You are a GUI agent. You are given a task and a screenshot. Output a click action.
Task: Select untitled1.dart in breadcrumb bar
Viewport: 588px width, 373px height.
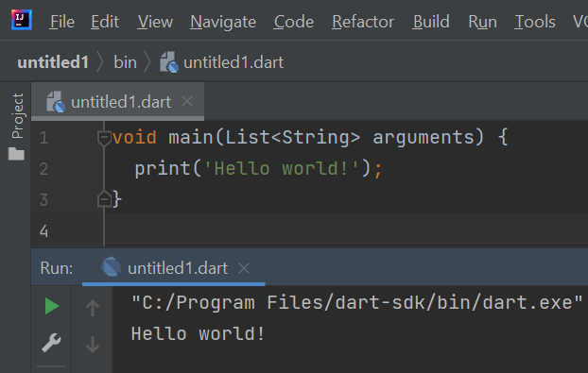point(233,62)
